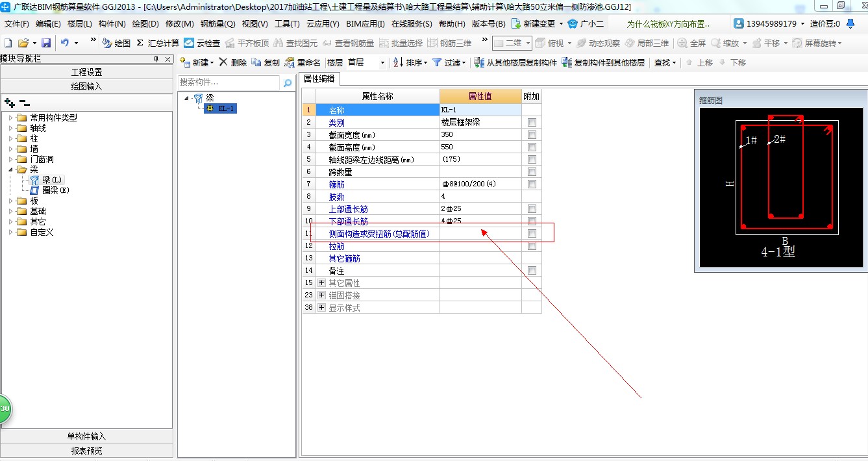Expand 其它属性 property group
868x461 pixels.
click(x=321, y=282)
